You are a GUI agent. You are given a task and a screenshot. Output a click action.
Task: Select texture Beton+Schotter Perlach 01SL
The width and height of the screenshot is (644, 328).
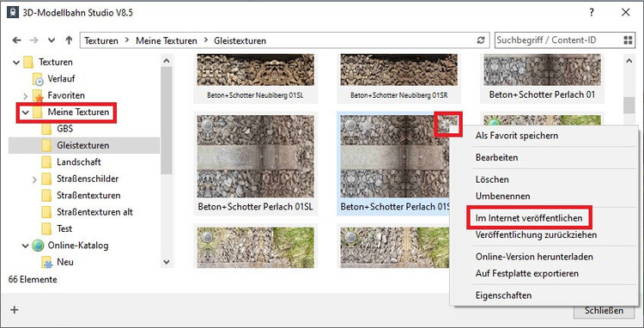click(256, 163)
